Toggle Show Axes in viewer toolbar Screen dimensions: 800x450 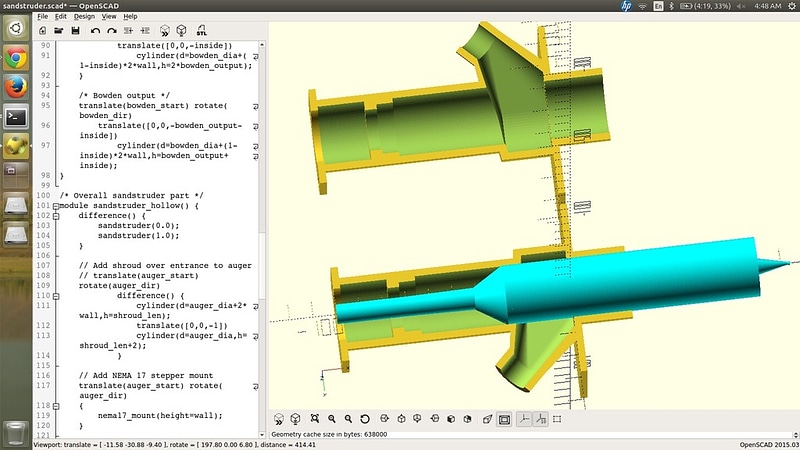point(523,419)
